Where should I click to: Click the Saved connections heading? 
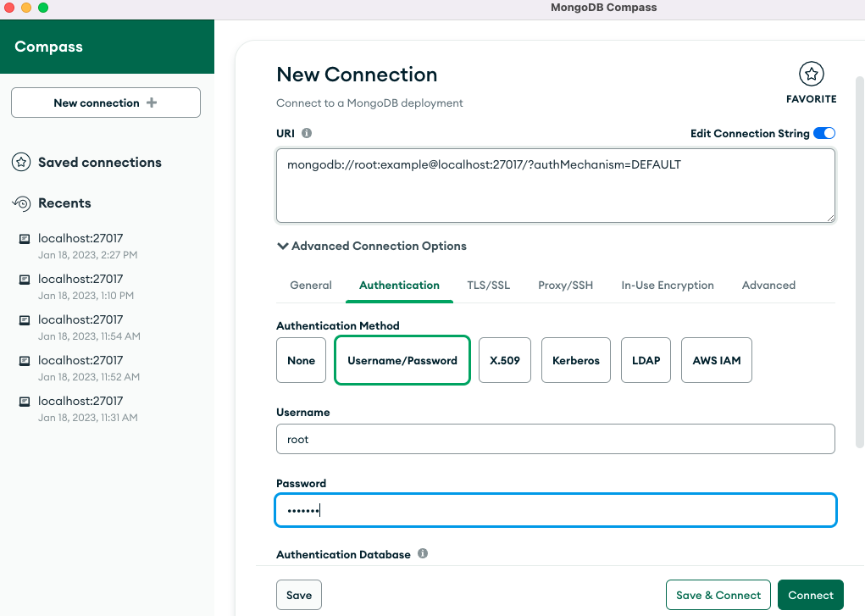[x=100, y=163]
